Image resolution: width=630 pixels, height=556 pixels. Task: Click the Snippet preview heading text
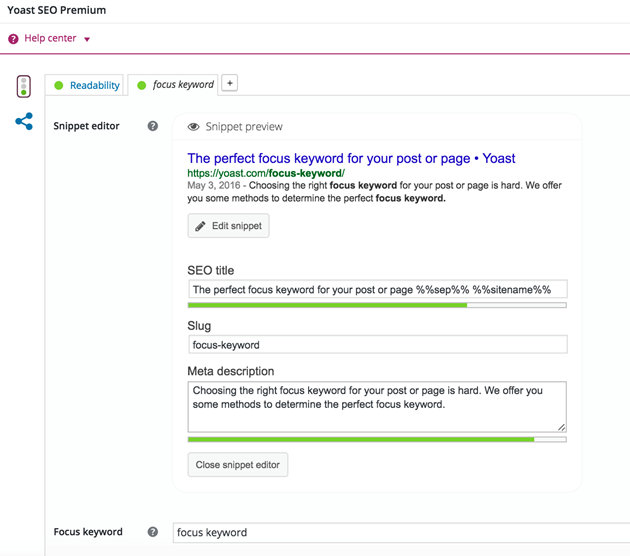click(244, 127)
